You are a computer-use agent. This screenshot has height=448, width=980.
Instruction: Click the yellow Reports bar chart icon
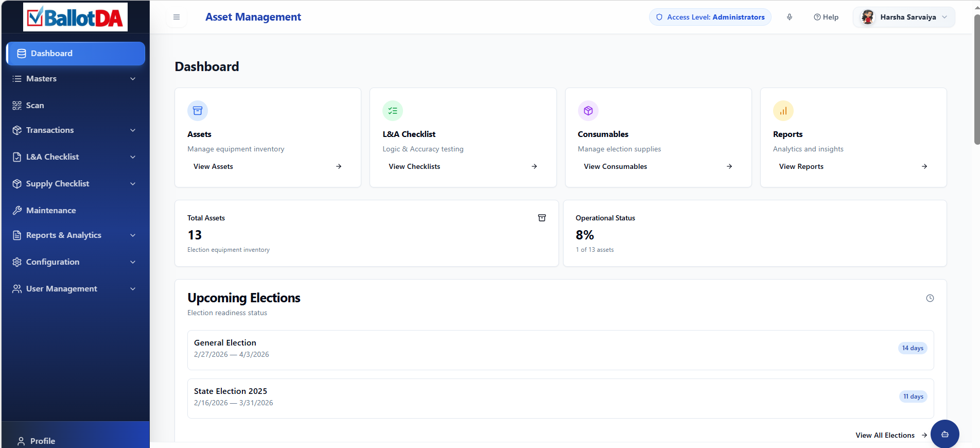click(783, 111)
